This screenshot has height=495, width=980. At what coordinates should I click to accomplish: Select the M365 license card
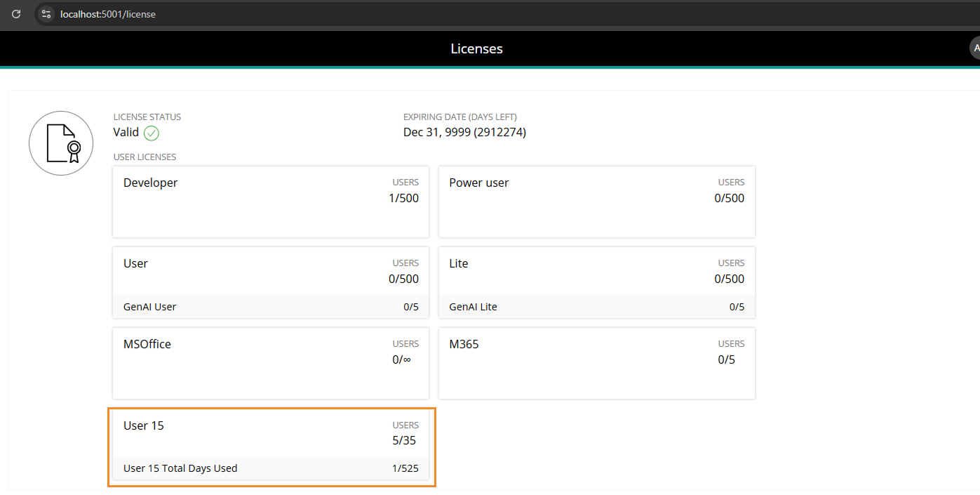coord(597,363)
